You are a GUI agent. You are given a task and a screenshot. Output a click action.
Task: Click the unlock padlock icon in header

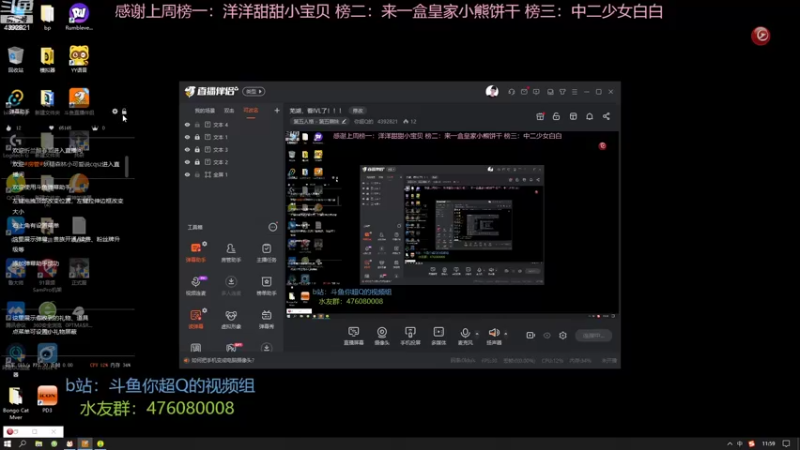pos(556,116)
